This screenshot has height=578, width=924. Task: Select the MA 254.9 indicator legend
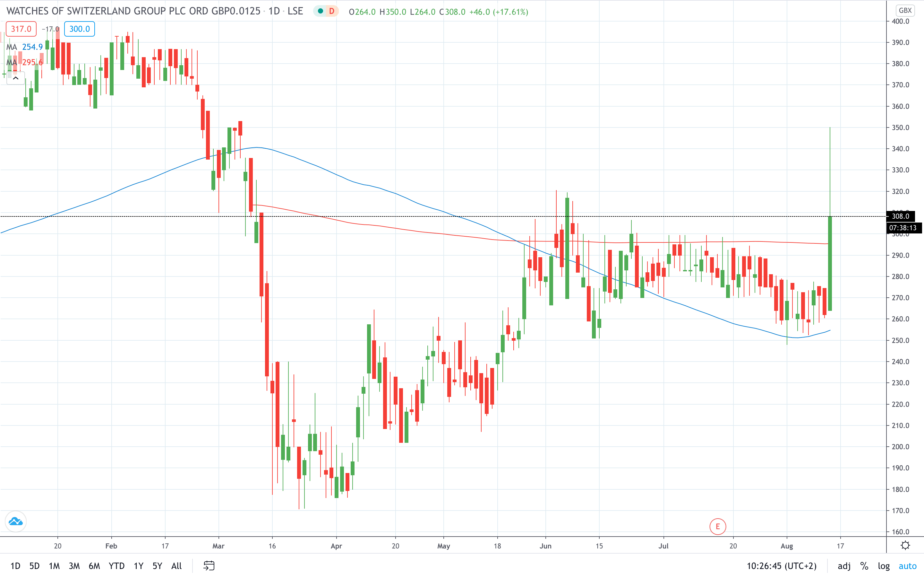pos(24,47)
